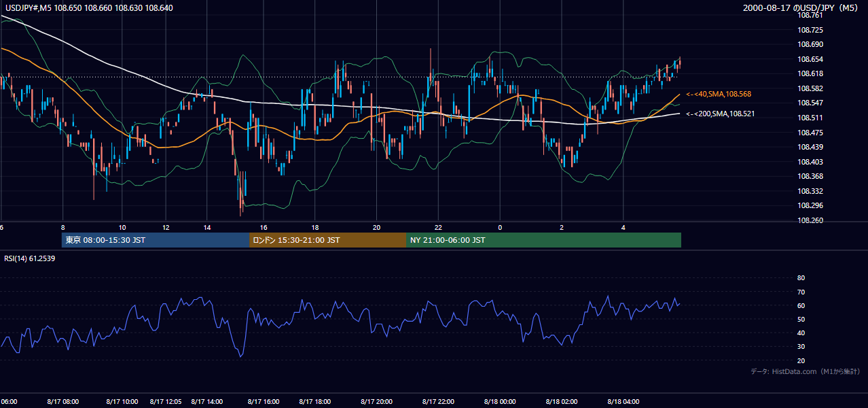Click price axis value 108.654

[x=810, y=59]
